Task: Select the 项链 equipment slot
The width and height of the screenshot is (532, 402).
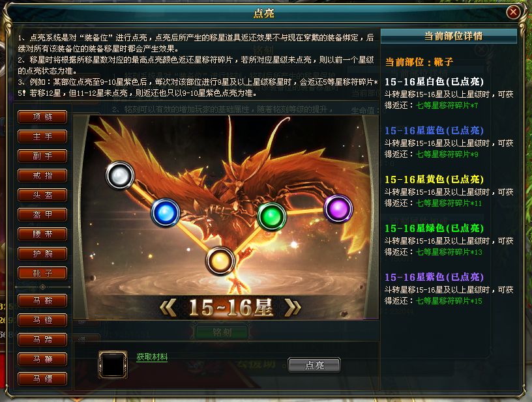Action: point(42,117)
